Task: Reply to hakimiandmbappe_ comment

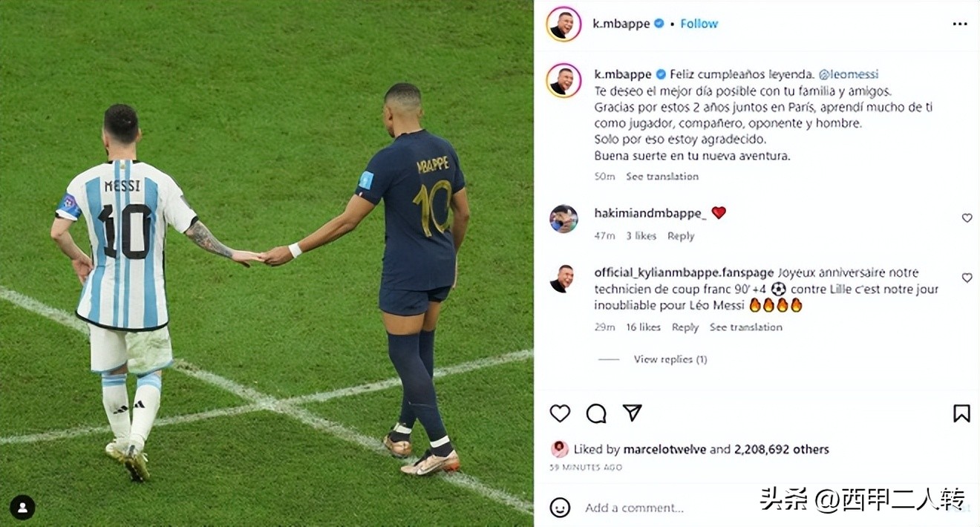Action: click(681, 236)
